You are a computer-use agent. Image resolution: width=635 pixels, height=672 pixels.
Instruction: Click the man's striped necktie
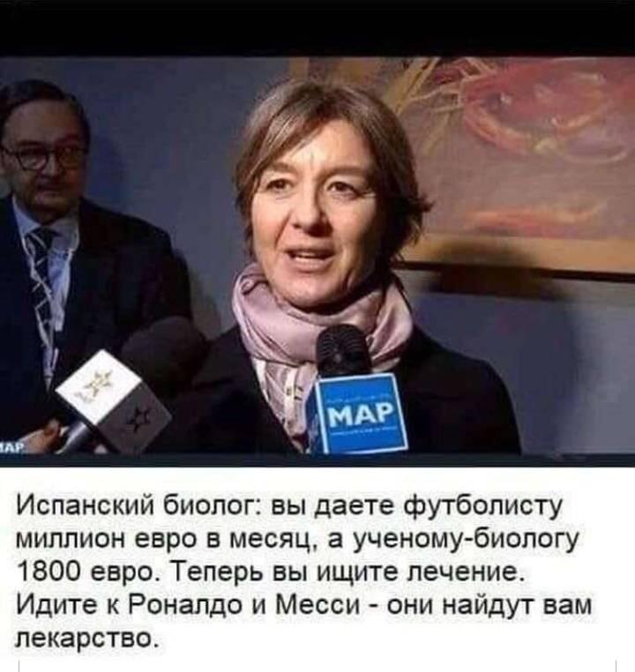pyautogui.click(x=41, y=277)
